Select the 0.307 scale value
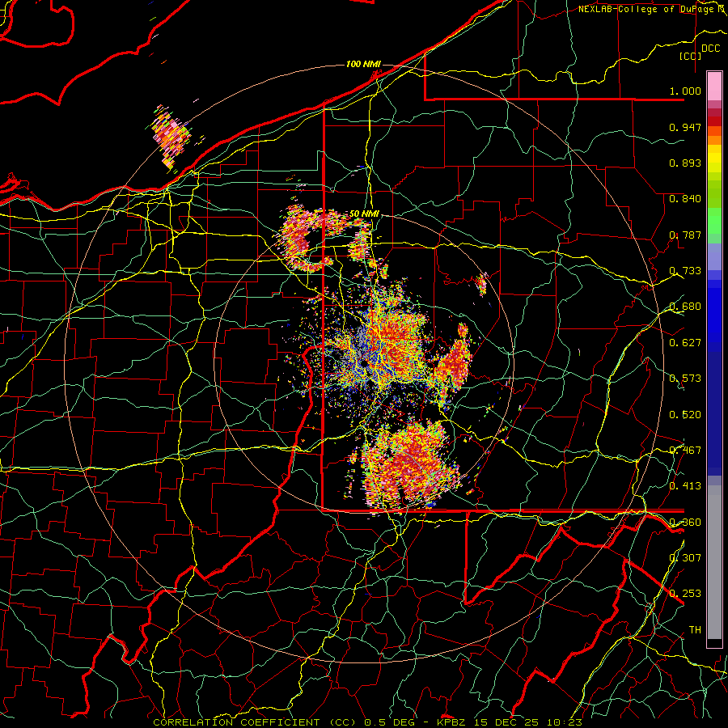The image size is (728, 728). point(685,558)
